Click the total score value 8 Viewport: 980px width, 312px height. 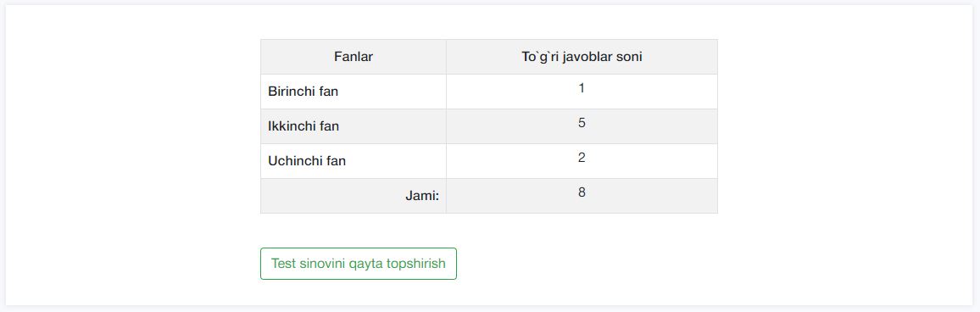tap(582, 192)
